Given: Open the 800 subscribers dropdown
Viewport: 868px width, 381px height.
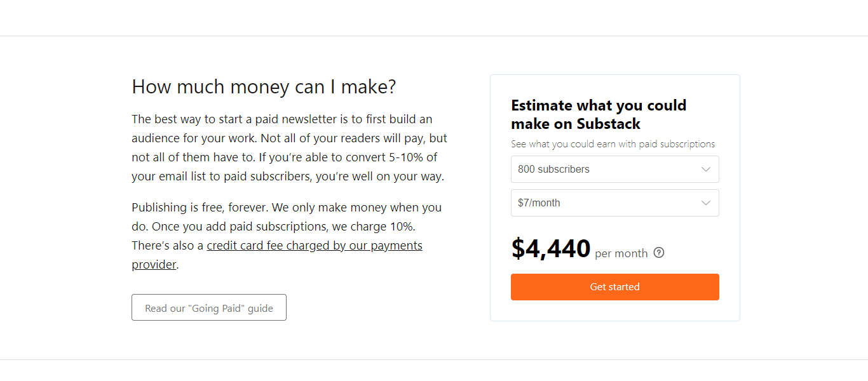Looking at the screenshot, I should [x=615, y=170].
